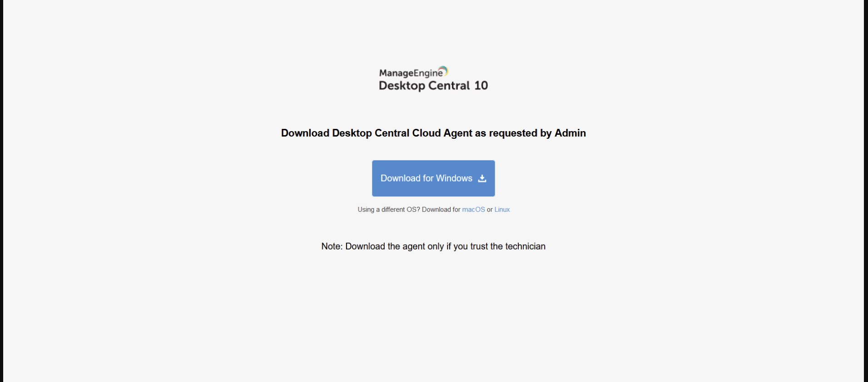This screenshot has width=868, height=382.
Task: Click the "Using a different OS? Download for" text
Action: click(409, 210)
